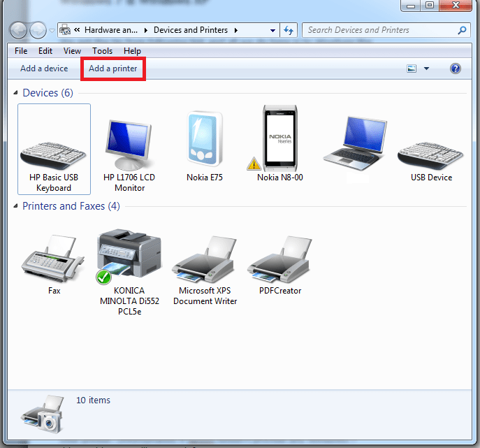The height and width of the screenshot is (448, 480).
Task: Open the address bar history dropdown
Action: click(x=272, y=30)
